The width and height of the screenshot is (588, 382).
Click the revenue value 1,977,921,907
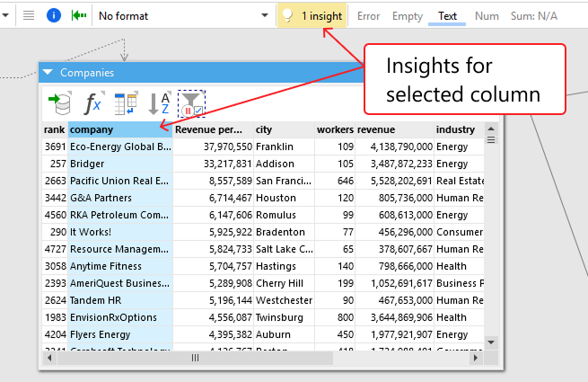394,334
